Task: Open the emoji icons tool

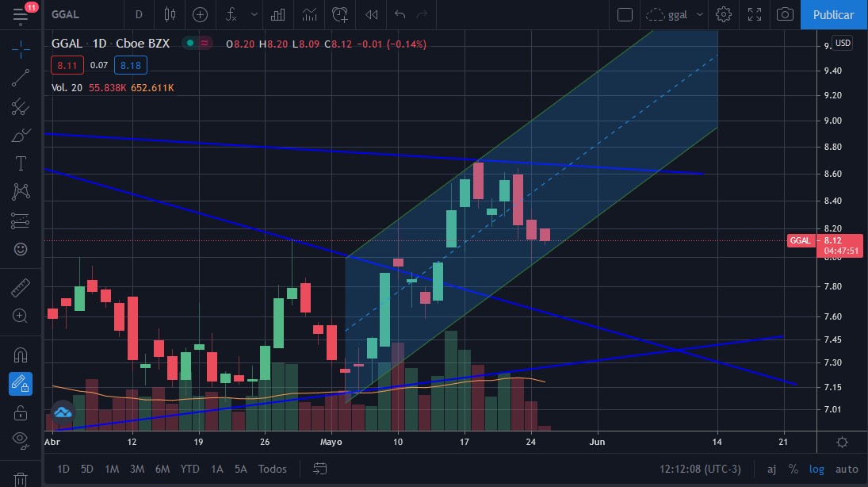Action: click(x=21, y=249)
